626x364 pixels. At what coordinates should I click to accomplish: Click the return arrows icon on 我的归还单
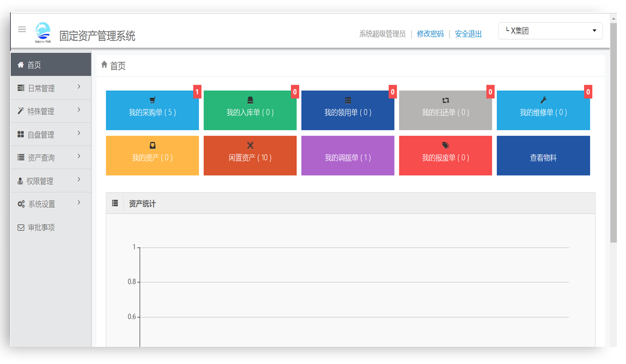click(445, 100)
